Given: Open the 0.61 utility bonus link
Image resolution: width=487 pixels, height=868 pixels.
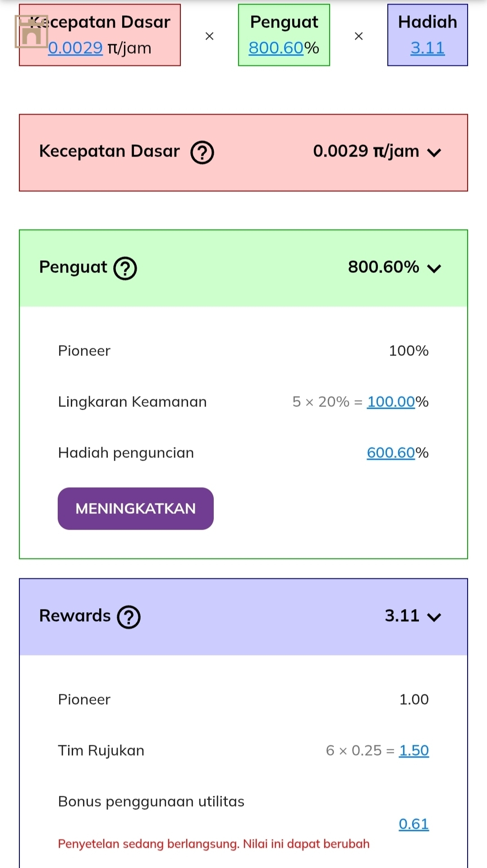Looking at the screenshot, I should (414, 824).
